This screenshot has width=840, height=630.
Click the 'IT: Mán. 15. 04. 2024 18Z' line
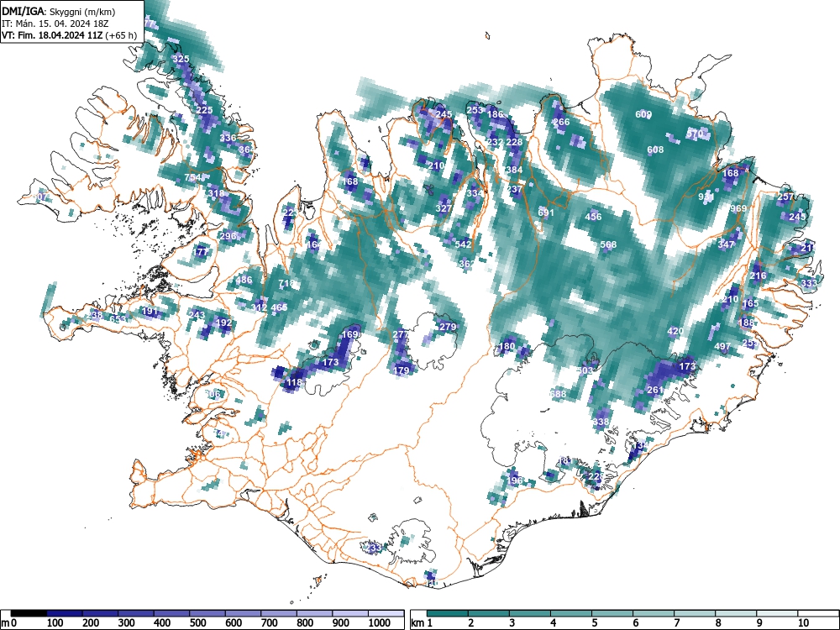click(55, 24)
